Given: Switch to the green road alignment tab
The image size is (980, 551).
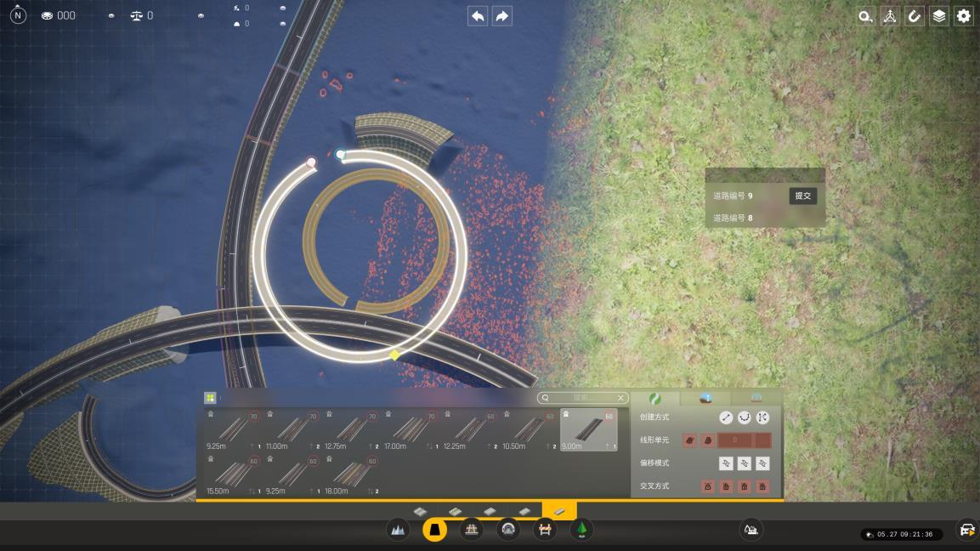Looking at the screenshot, I should [x=655, y=398].
